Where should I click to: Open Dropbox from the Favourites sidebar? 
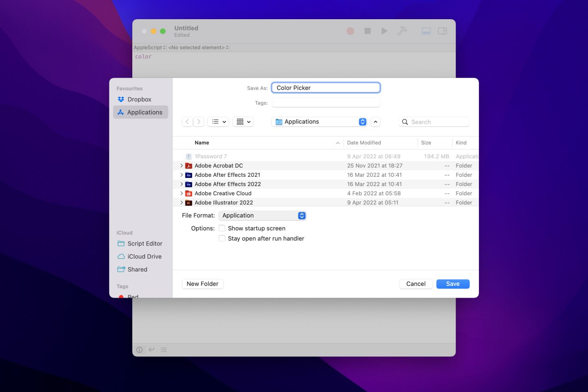[x=139, y=99]
